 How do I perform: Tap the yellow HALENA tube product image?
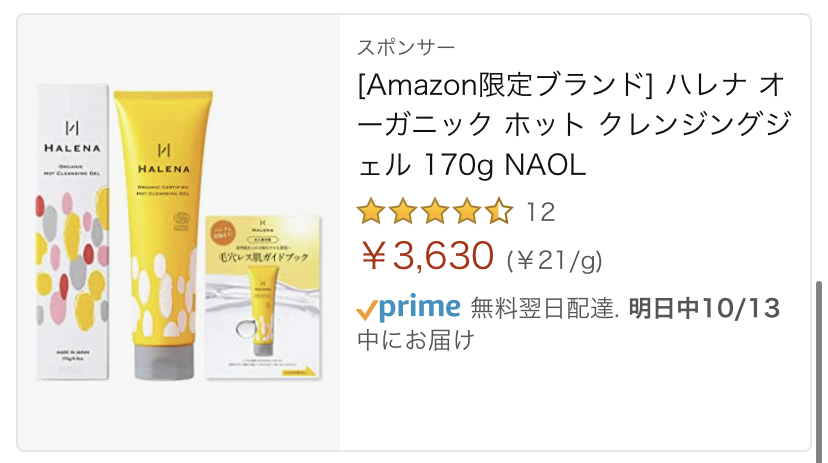click(164, 235)
